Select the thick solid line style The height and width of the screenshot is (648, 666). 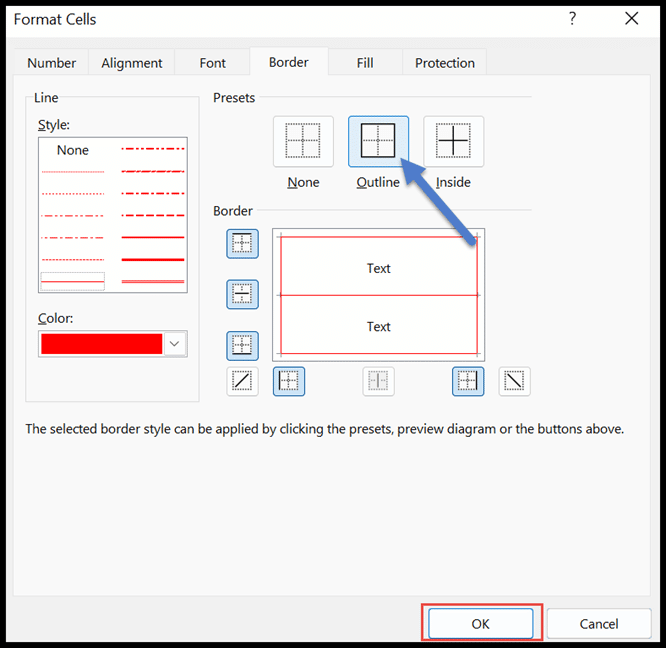pyautogui.click(x=153, y=259)
